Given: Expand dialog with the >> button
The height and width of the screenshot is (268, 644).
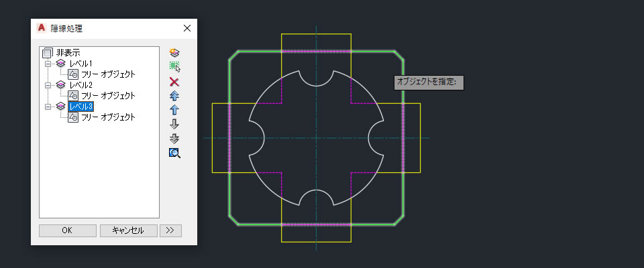Looking at the screenshot, I should click(x=170, y=230).
